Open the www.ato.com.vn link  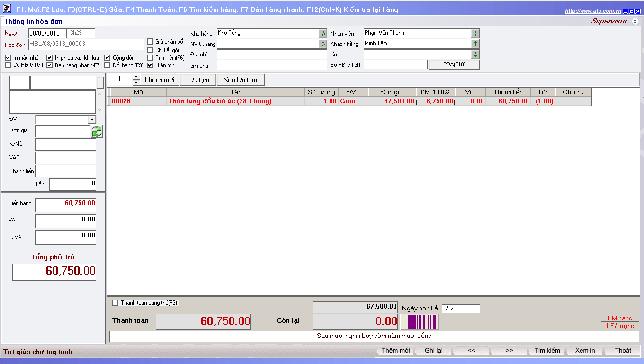point(593,11)
